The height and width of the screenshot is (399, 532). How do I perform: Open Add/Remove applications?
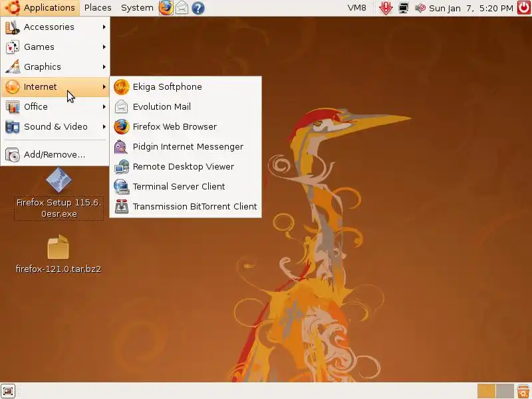pyautogui.click(x=55, y=155)
